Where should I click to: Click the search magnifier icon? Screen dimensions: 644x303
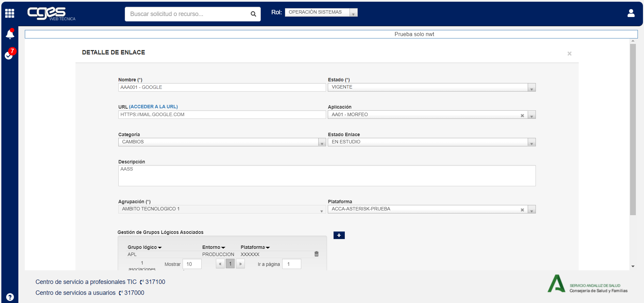[253, 14]
